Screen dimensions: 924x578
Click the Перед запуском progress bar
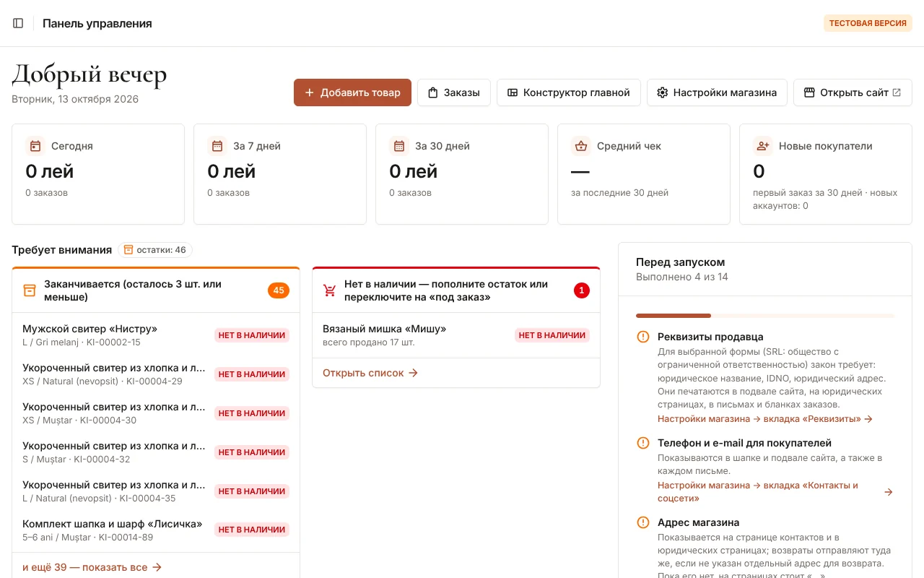765,316
